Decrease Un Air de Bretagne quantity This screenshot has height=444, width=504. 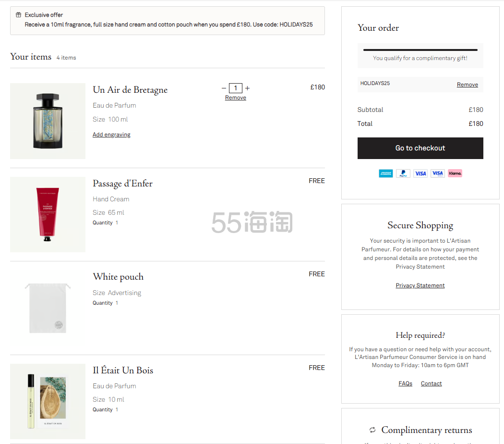(224, 88)
